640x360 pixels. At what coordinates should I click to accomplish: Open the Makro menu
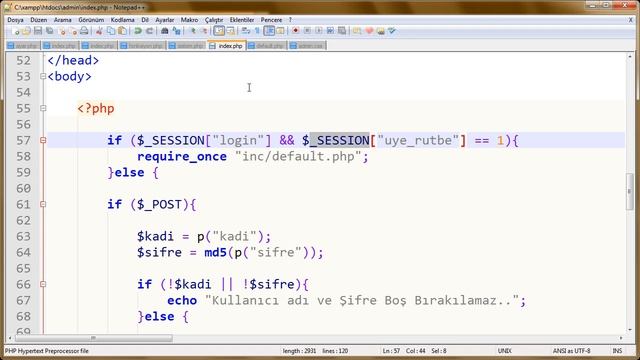click(189, 20)
